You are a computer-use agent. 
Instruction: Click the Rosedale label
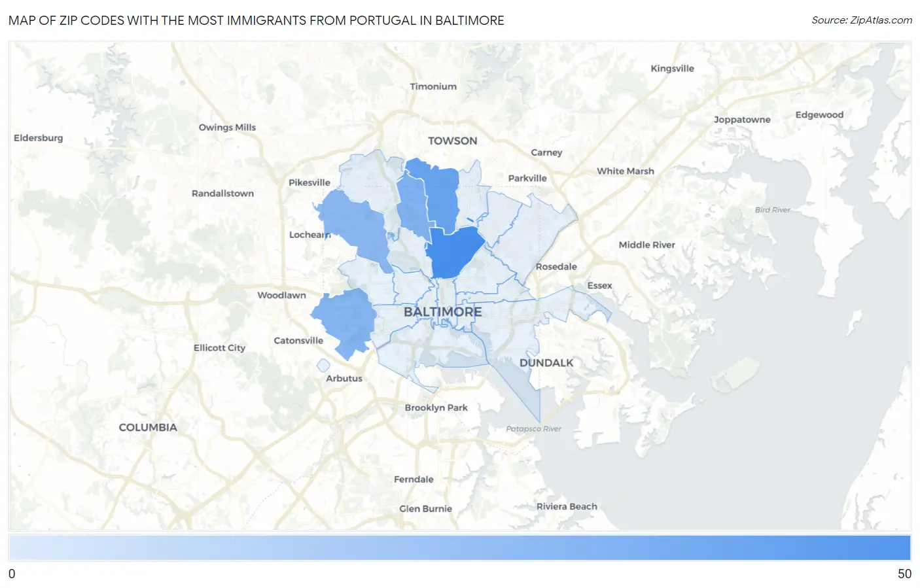point(556,267)
